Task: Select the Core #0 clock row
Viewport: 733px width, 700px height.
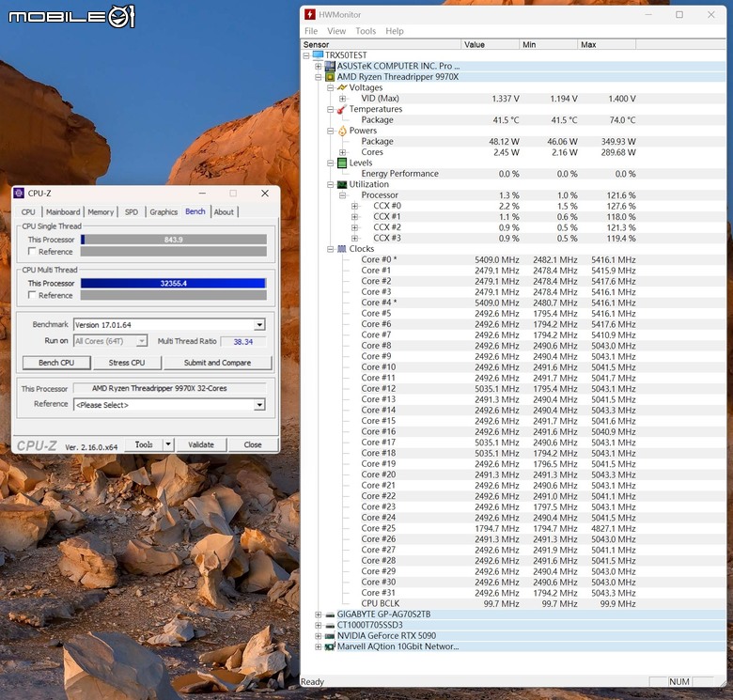Action: (x=498, y=259)
